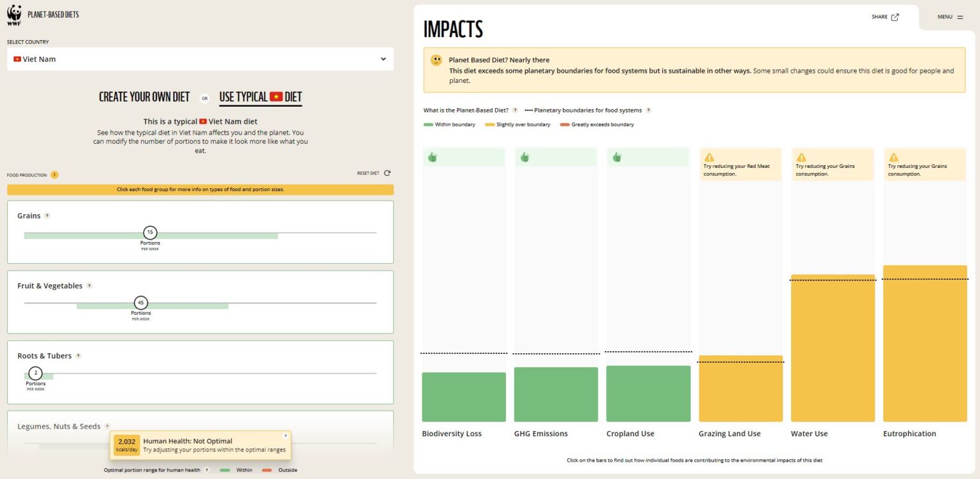Expand the Grains food group card
Viewport: 980px width, 479px height.
tap(29, 216)
